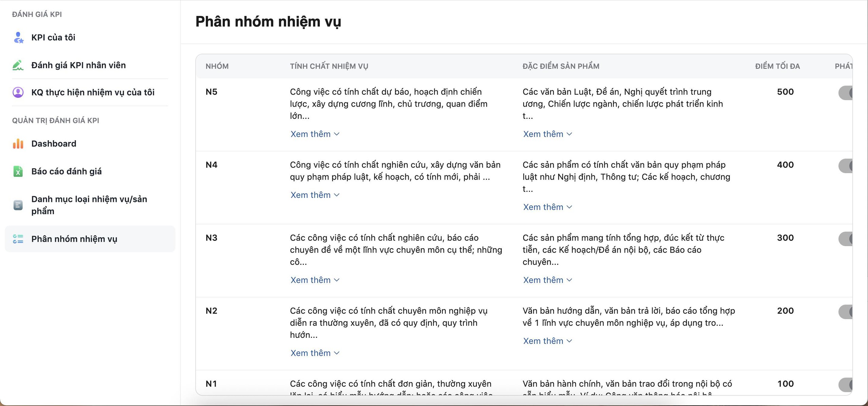Viewport: 868px width, 406px height.
Task: Expand N2 tính chất nhiệm vụ Xem thêm
Action: [x=315, y=353]
